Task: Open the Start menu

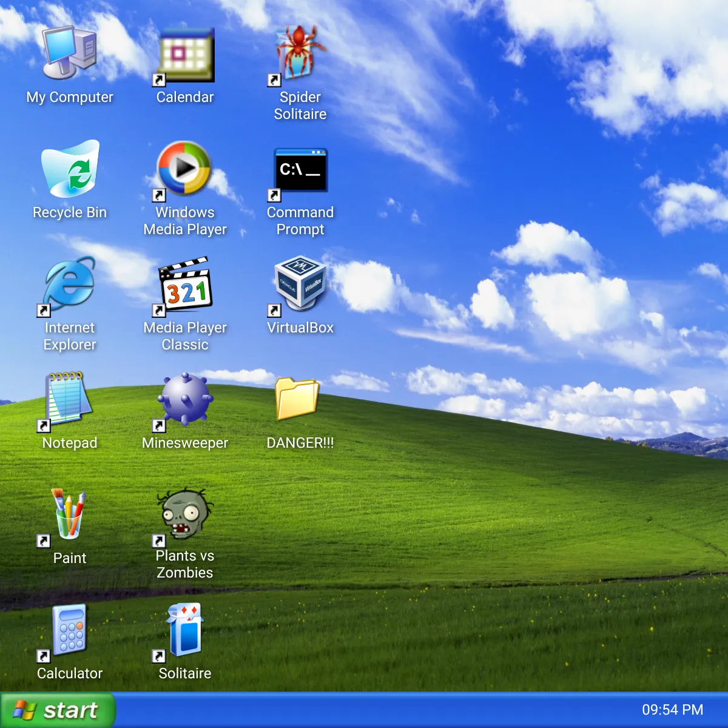Action: 58,710
